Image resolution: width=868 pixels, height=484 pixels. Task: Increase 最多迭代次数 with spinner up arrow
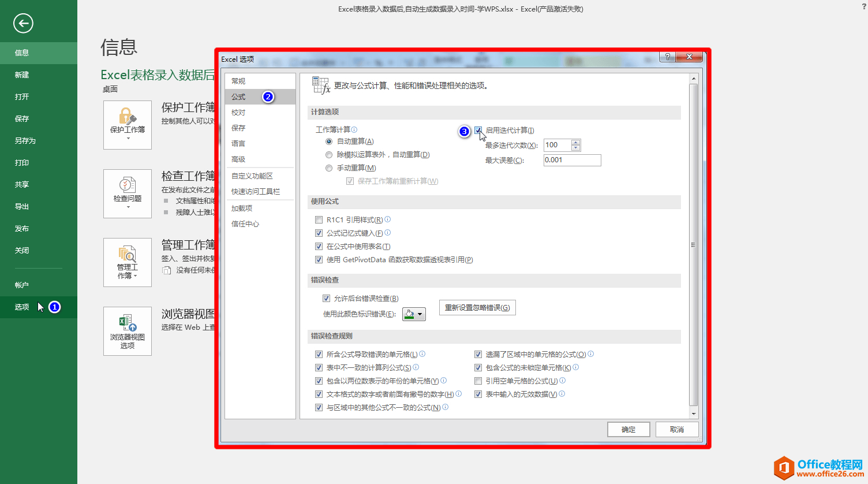[x=575, y=142]
